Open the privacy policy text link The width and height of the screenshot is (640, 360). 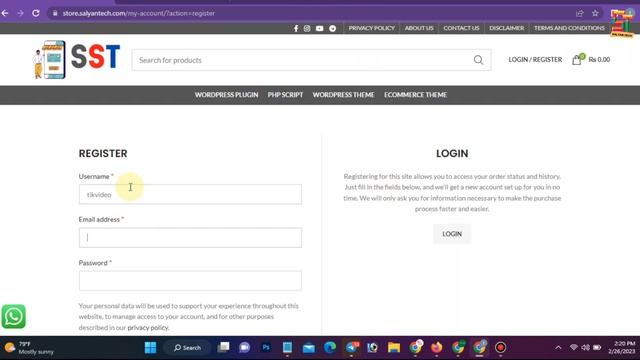tap(147, 327)
